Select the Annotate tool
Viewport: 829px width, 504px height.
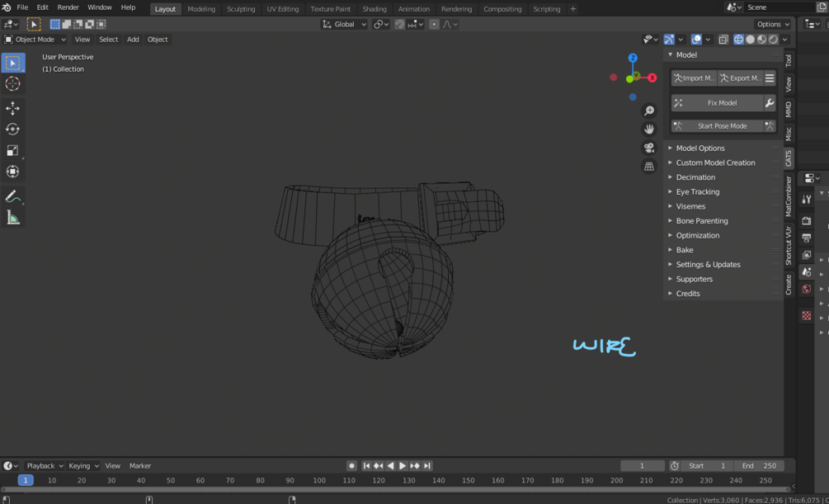12,196
